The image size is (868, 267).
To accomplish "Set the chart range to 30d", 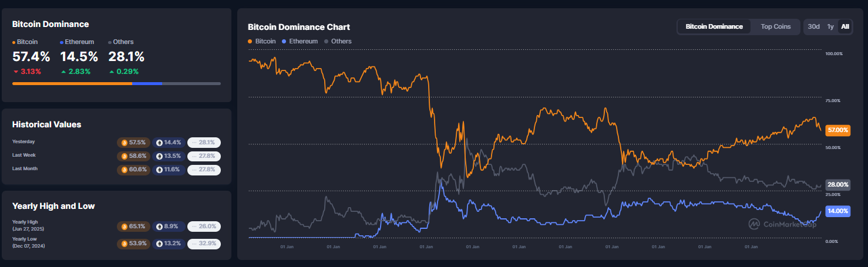I will tap(813, 26).
